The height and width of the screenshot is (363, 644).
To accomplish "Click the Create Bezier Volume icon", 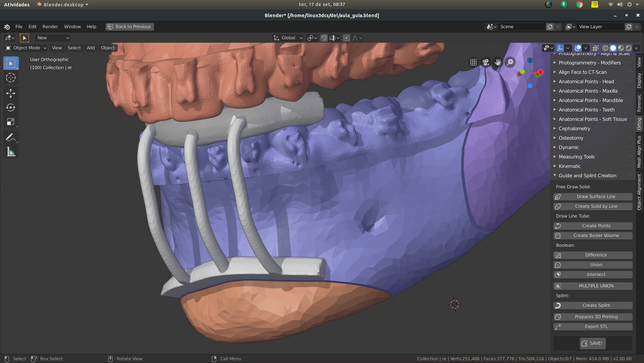I will pos(558,236).
